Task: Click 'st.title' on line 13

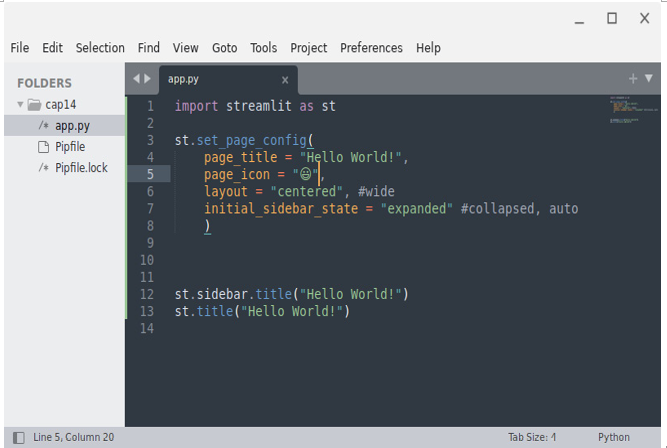Action: point(204,311)
